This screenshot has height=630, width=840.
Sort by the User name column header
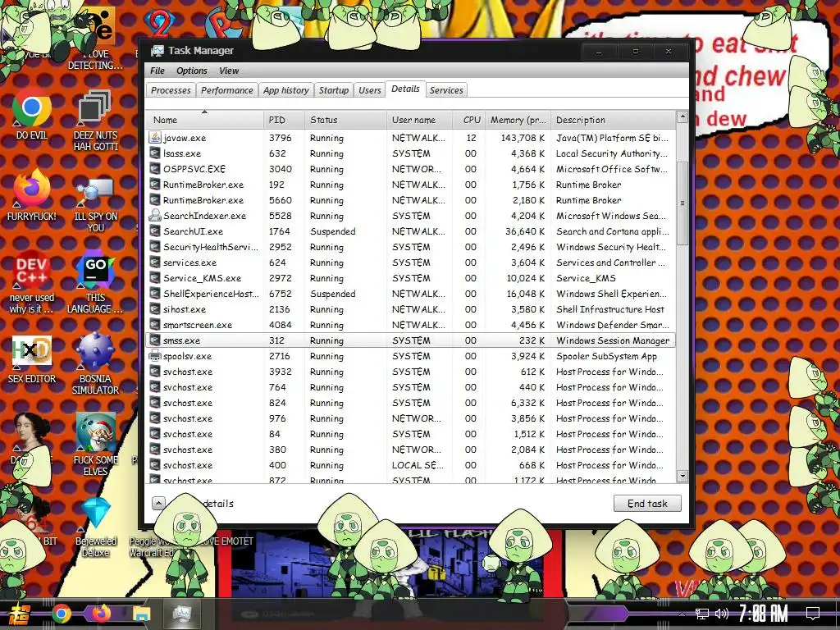point(419,120)
